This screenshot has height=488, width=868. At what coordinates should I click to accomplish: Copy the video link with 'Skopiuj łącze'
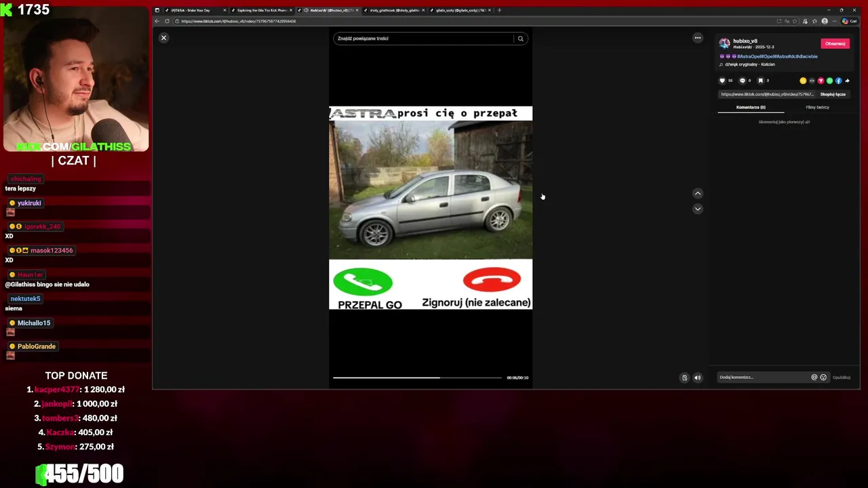coord(833,94)
